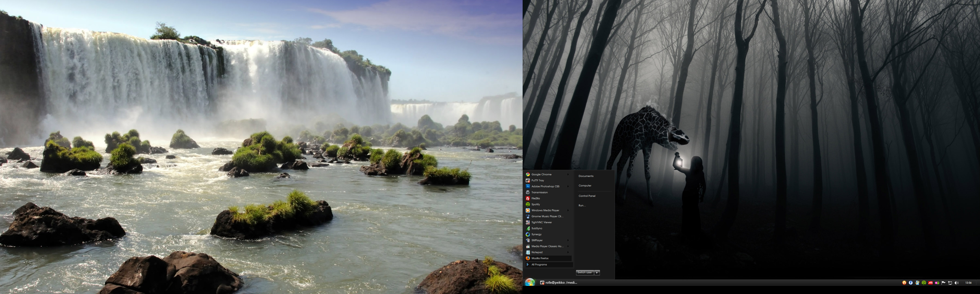Open Gnome Music Player Client entry
Screen dimensions: 980x294
[x=548, y=216]
